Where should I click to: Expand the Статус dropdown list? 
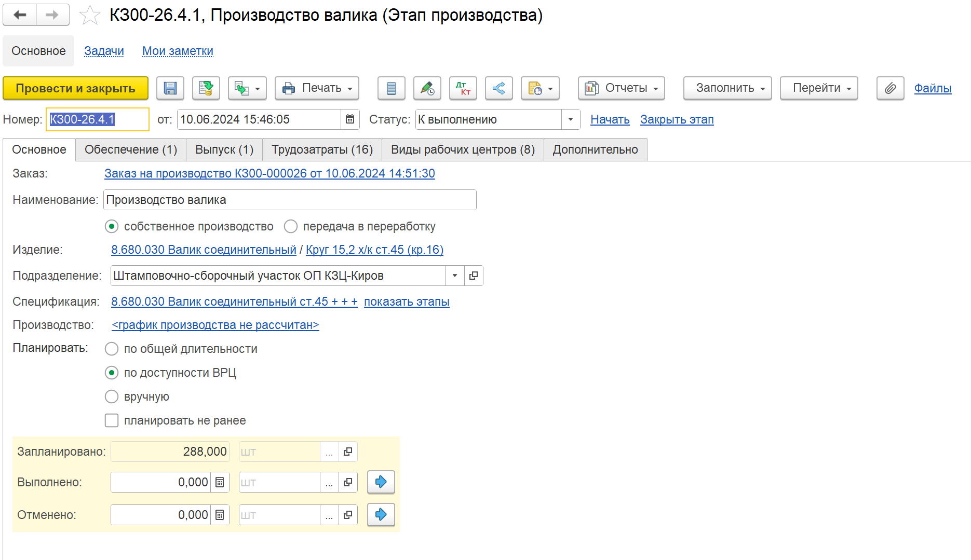click(571, 119)
